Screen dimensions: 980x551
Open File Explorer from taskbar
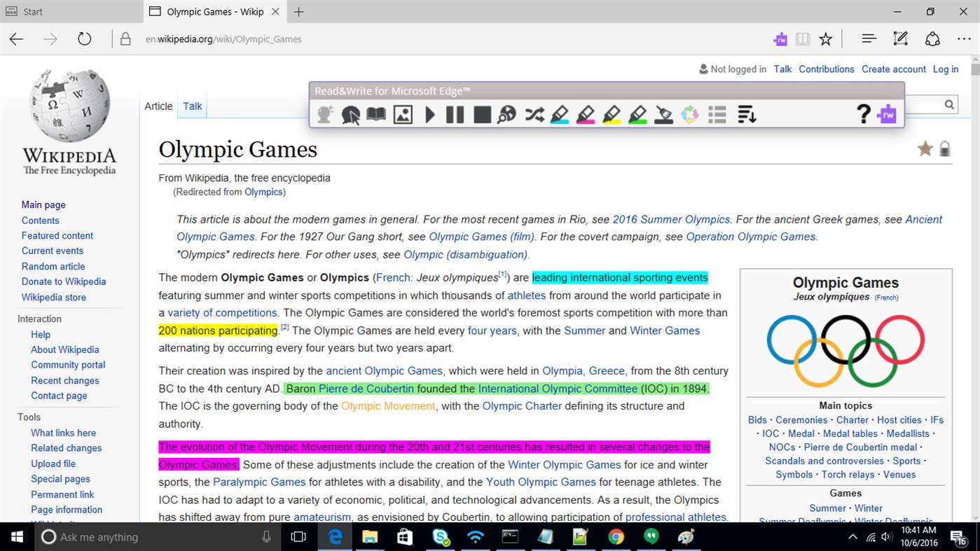(370, 537)
